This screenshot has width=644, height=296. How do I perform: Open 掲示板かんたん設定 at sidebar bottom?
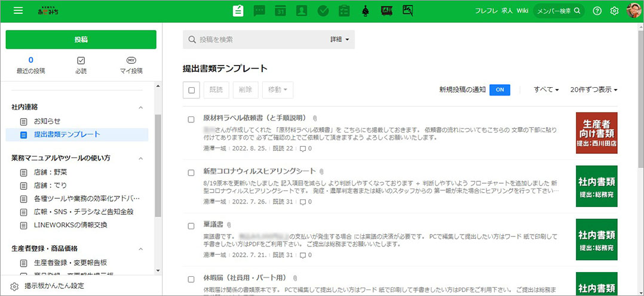54,286
